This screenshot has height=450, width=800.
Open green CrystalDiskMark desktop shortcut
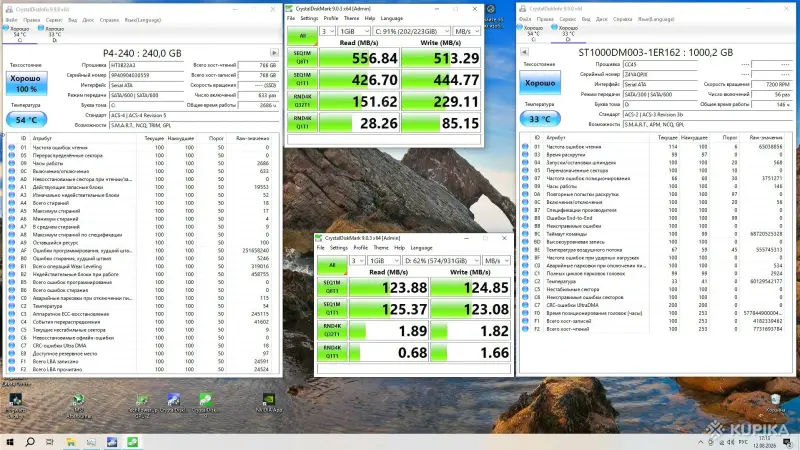pyautogui.click(x=205, y=401)
